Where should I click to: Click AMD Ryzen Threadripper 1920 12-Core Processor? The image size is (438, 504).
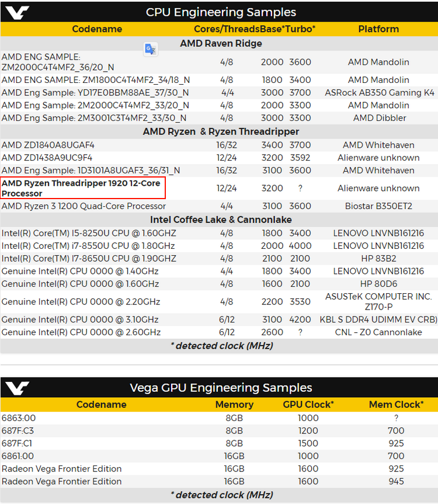82,188
